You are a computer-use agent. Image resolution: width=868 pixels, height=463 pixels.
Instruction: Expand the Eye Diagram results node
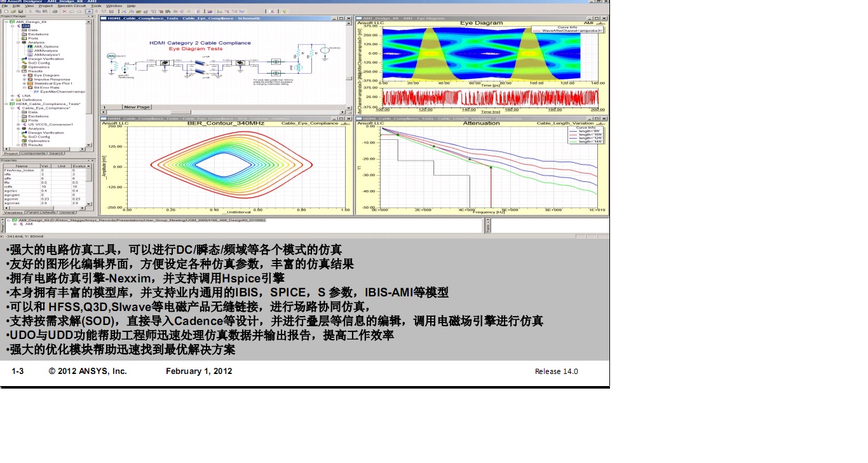point(24,76)
